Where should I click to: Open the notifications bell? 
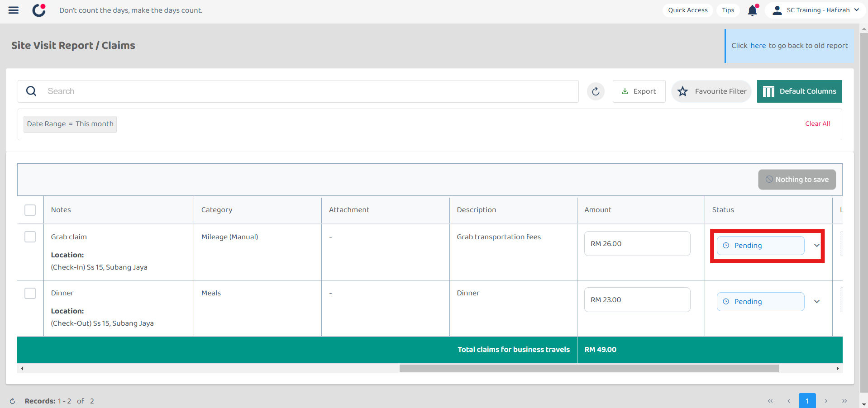pos(753,10)
